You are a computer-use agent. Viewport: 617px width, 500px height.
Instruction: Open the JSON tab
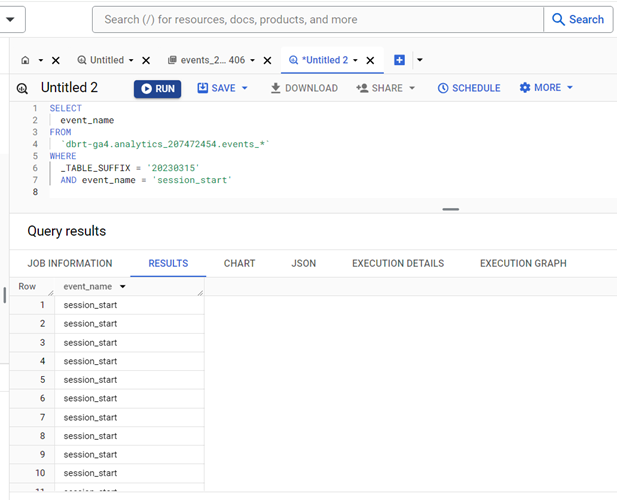point(303,263)
